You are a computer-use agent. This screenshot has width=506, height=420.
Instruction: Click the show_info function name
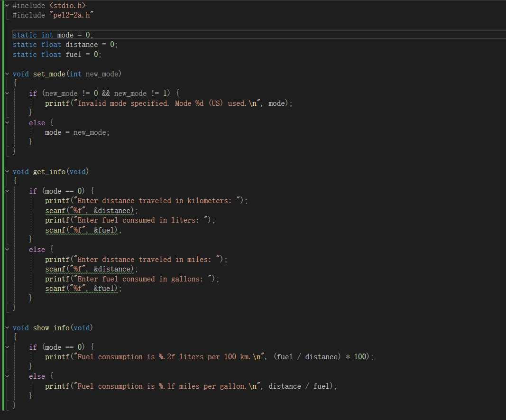click(51, 327)
